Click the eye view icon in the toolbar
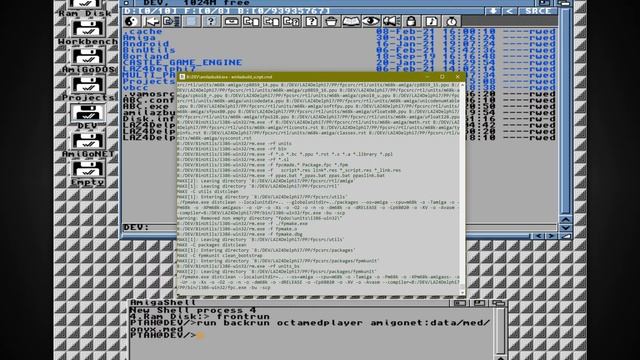This screenshot has width=640, height=360. tap(371, 21)
